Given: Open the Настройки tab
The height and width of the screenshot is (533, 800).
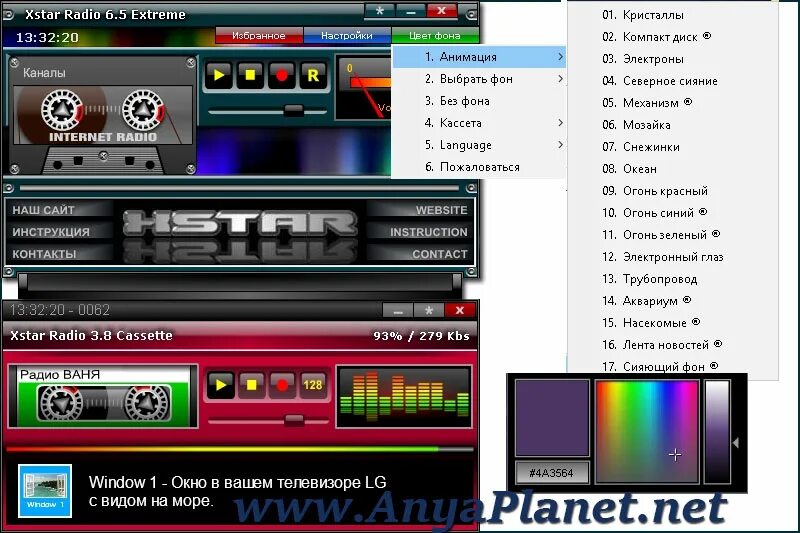Looking at the screenshot, I should [x=346, y=36].
